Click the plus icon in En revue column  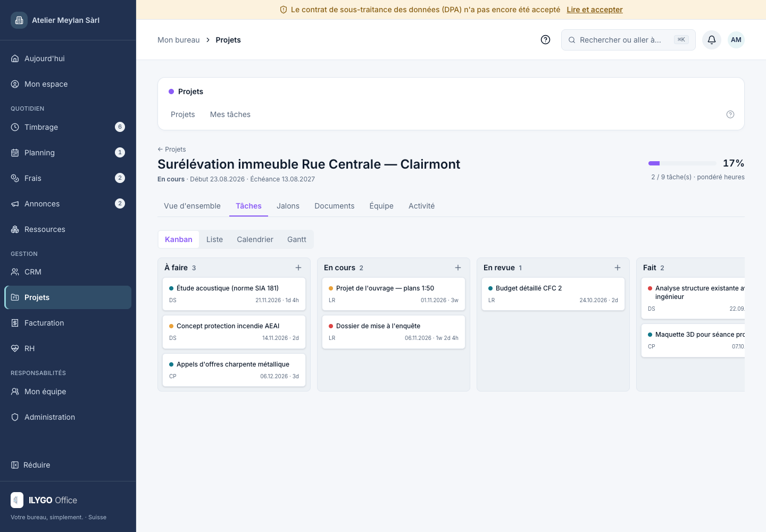618,268
